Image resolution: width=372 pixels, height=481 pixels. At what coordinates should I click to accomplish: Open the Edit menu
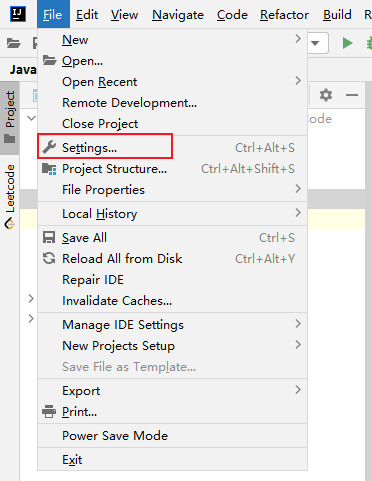coord(87,15)
